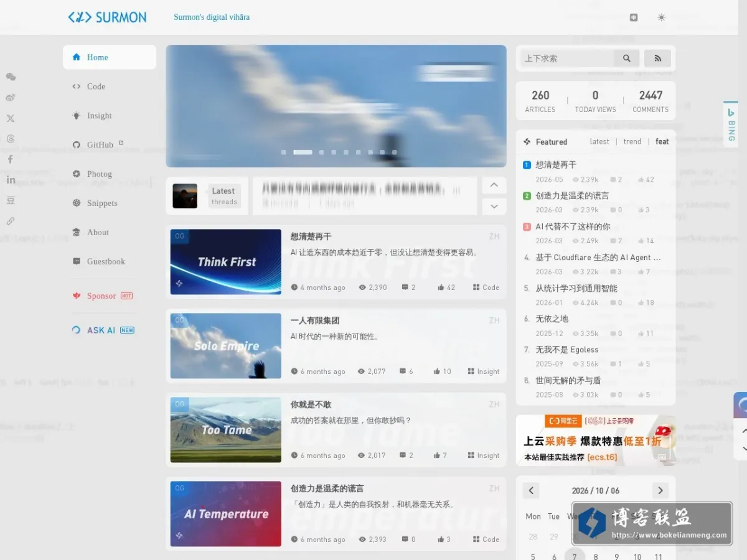Click the language switch icon in header

[634, 17]
